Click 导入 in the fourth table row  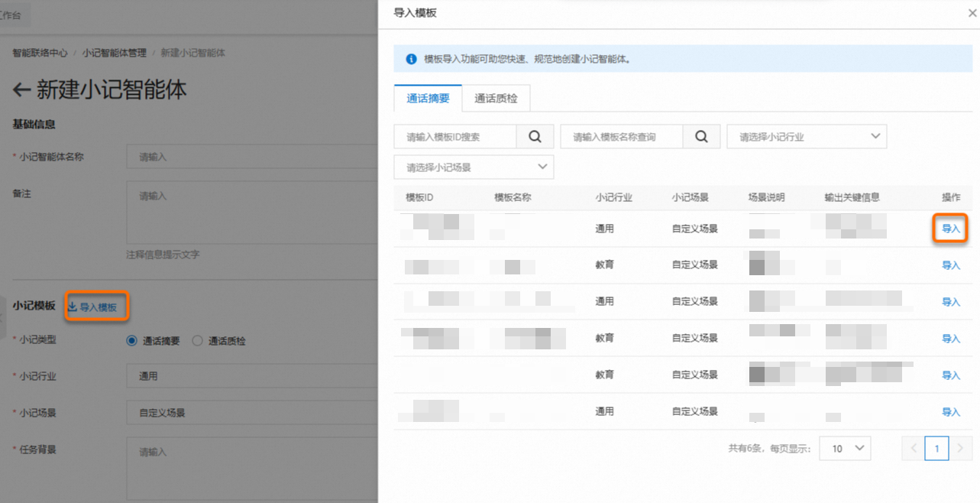pyautogui.click(x=951, y=339)
